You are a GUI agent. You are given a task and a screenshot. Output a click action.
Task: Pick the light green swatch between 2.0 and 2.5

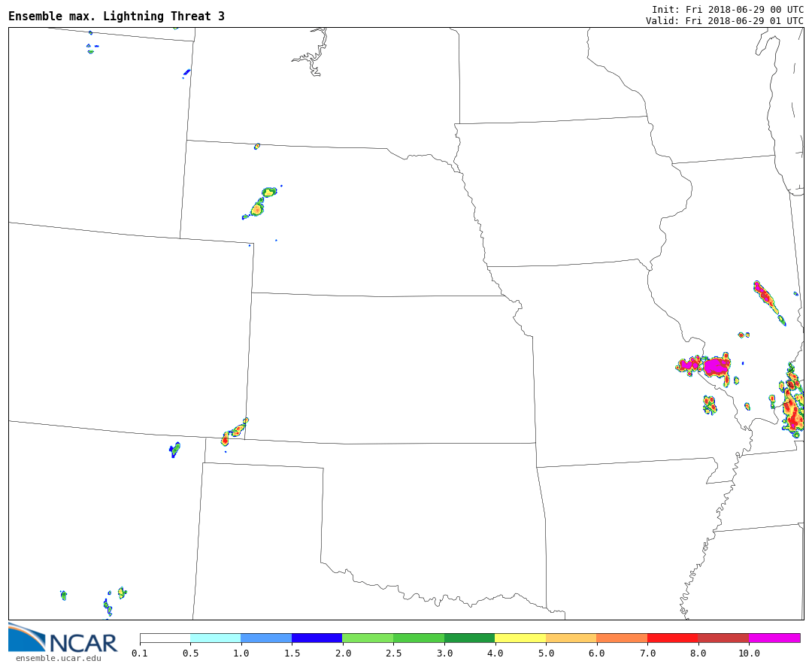point(367,638)
